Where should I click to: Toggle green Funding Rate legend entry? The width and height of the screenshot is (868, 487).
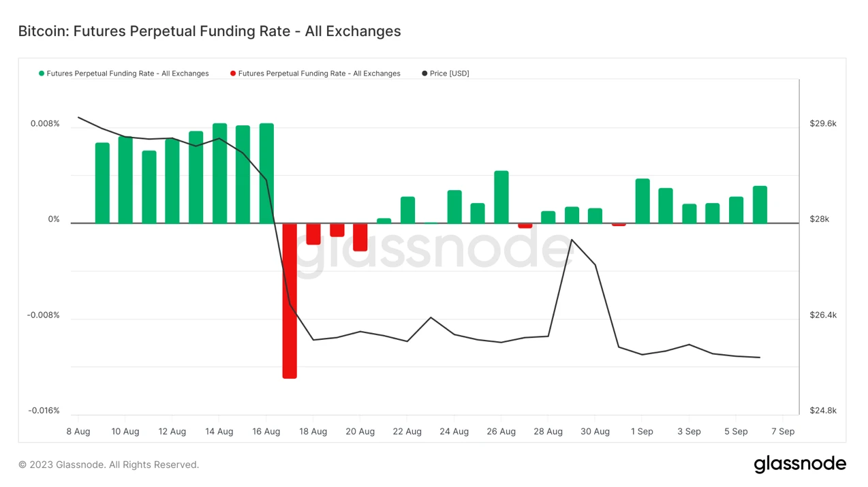point(127,74)
